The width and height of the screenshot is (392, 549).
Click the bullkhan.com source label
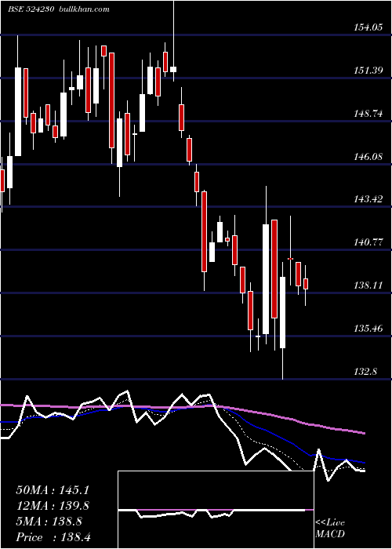click(x=85, y=9)
